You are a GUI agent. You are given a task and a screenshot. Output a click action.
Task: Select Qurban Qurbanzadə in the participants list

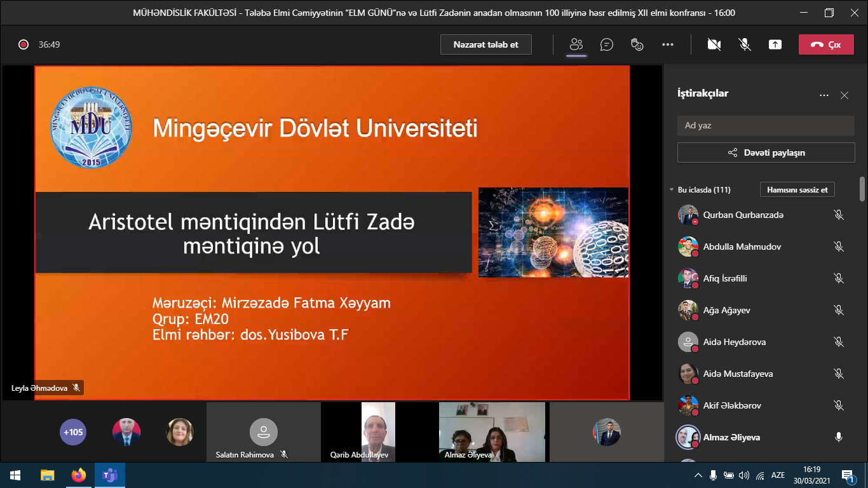(x=743, y=215)
